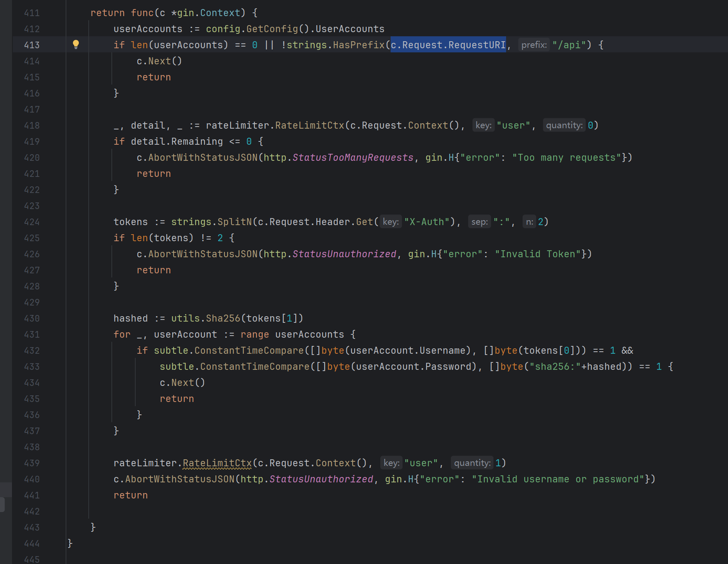The width and height of the screenshot is (728, 564).
Task: Click the GetConfig call on line 412
Action: (272, 29)
